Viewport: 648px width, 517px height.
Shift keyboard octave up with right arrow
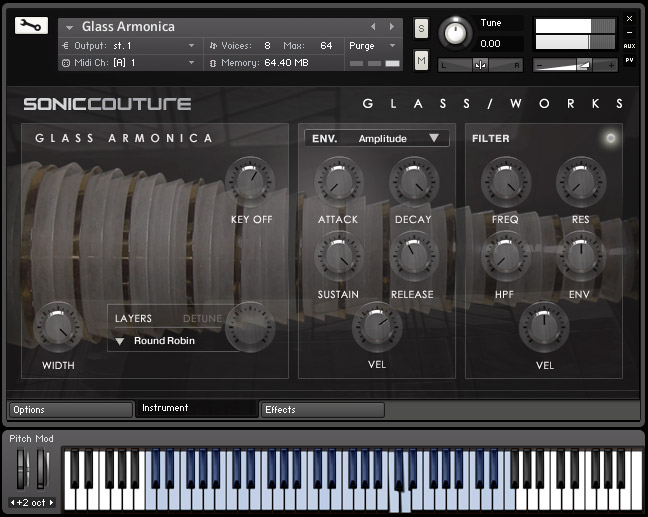(x=51, y=503)
